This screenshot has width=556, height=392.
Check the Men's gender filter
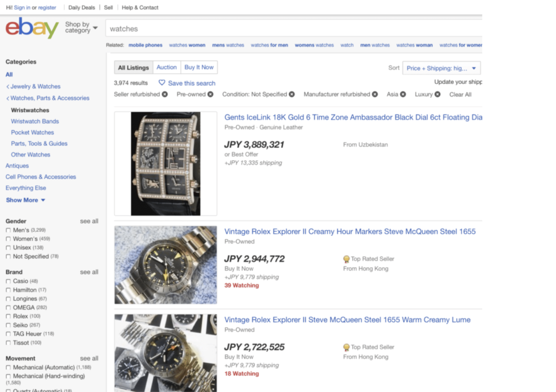[x=8, y=230]
